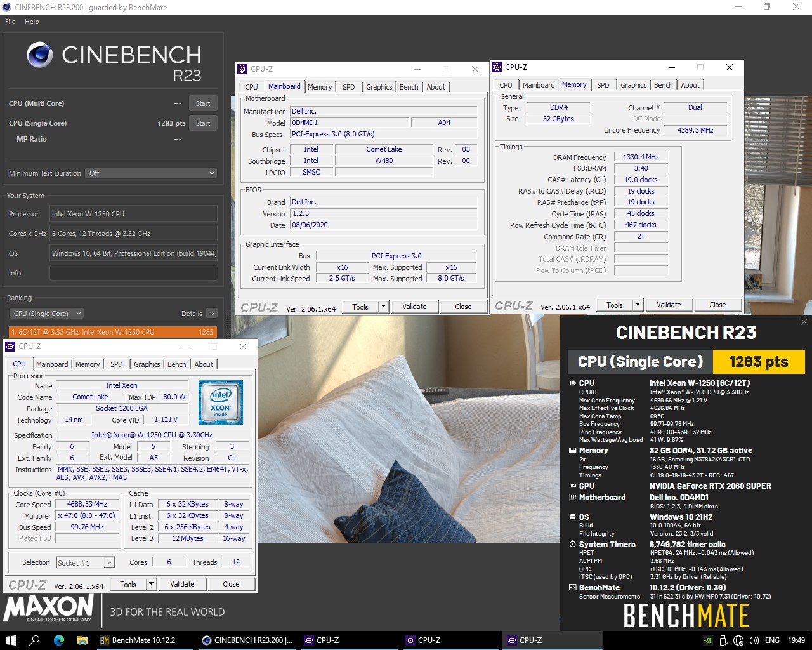Open Bench tab in CPU-Z CPU window
Image resolution: width=812 pixels, height=650 pixels.
tap(177, 364)
